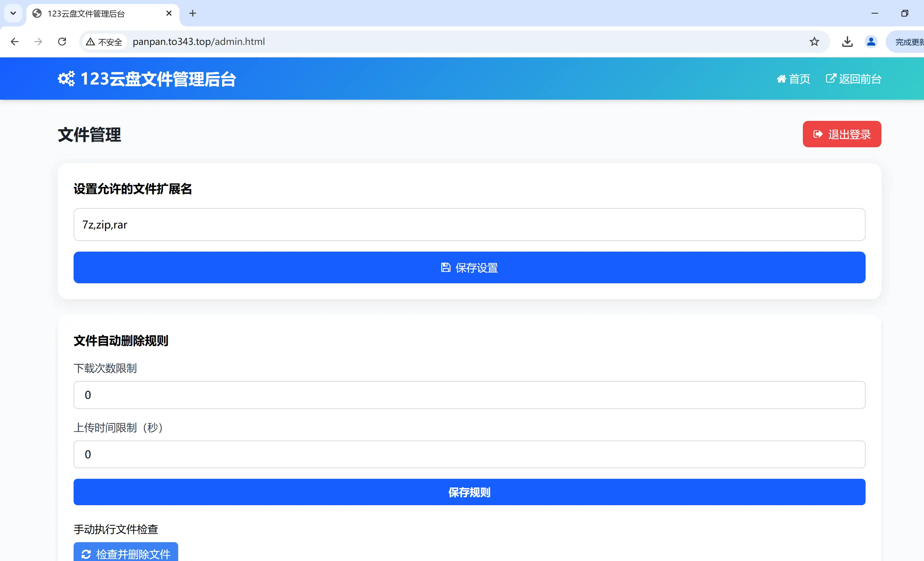Viewport: 924px width, 561px height.
Task: Click the 不安全 site security warning
Action: pos(104,42)
